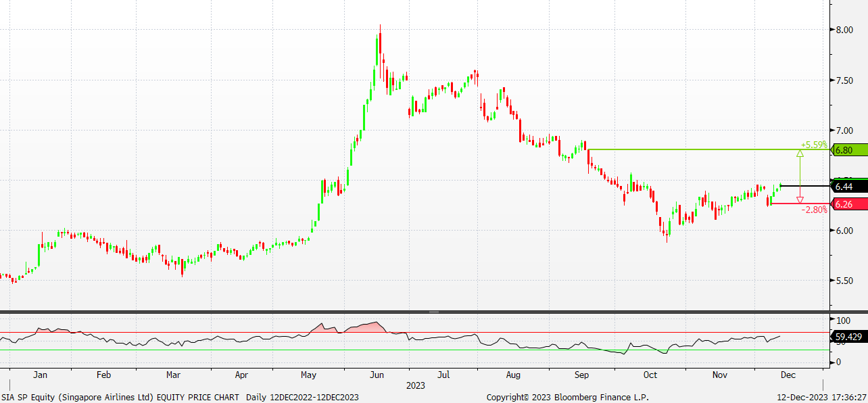
Task: Select the red 6.26 price tag
Action: [848, 204]
